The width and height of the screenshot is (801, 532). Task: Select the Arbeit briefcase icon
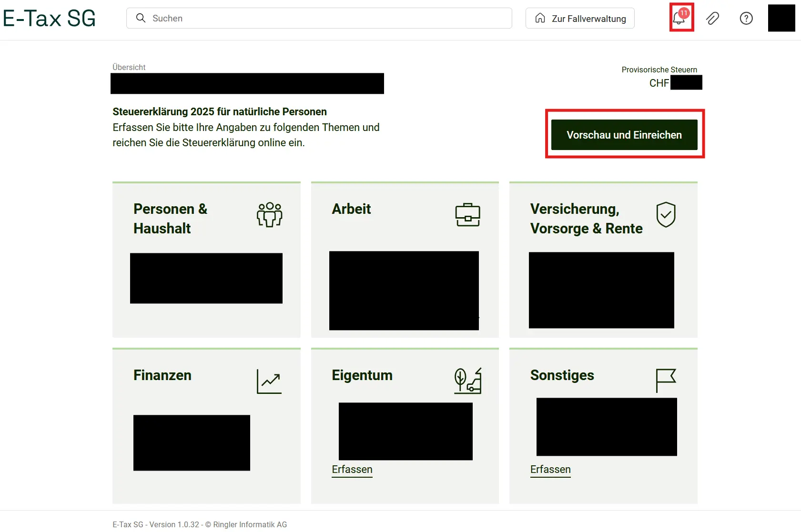click(467, 215)
